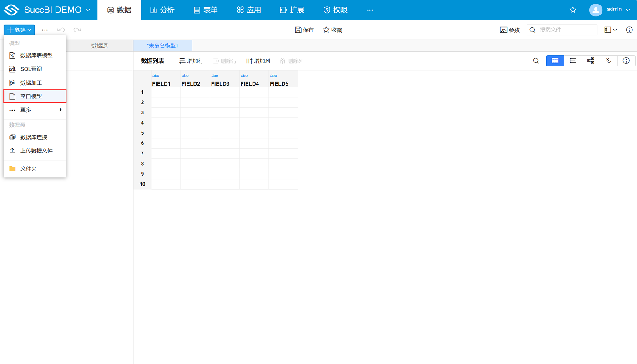Click the validation check view icon
The image size is (637, 364).
pos(609,61)
